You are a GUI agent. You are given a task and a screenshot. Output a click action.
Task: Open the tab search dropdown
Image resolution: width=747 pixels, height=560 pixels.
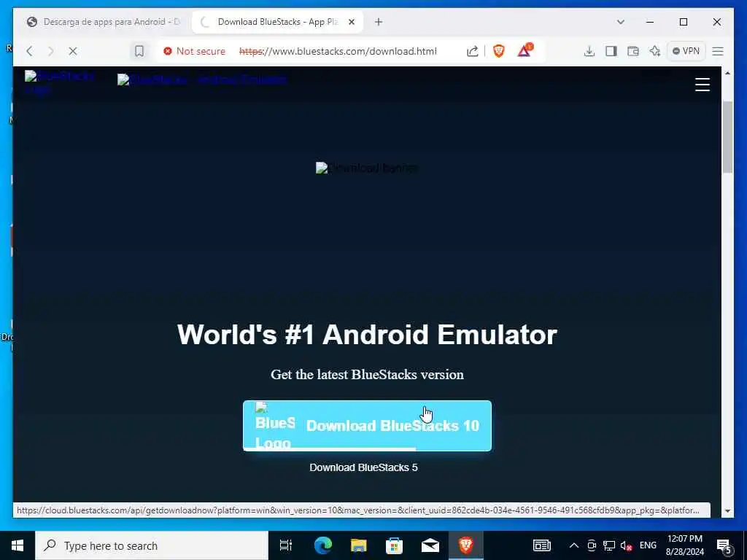620,22
